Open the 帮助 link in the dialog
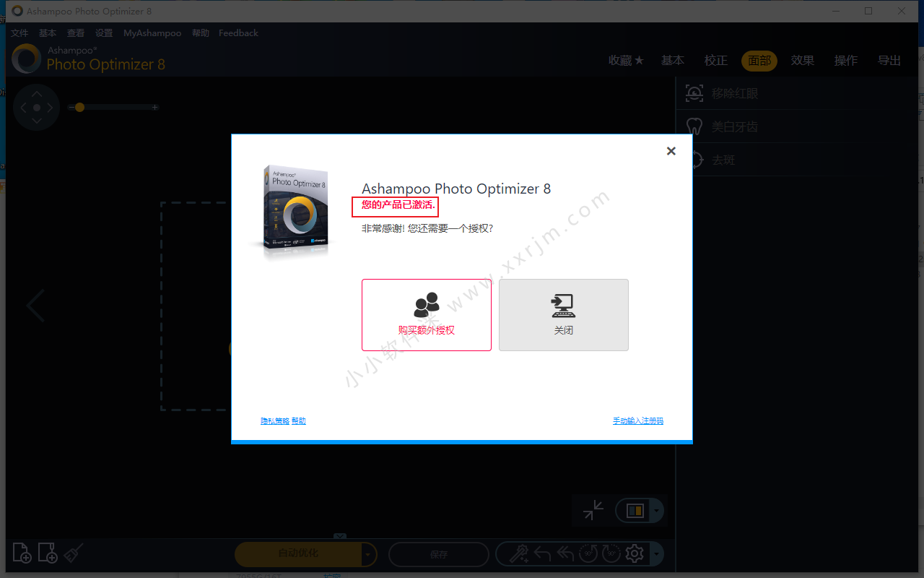The image size is (924, 578). 299,420
